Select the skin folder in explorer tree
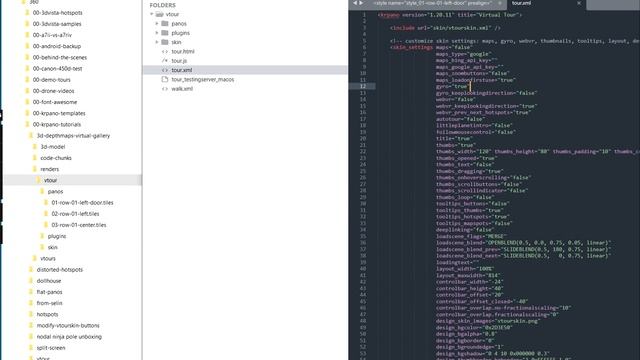 point(53,247)
